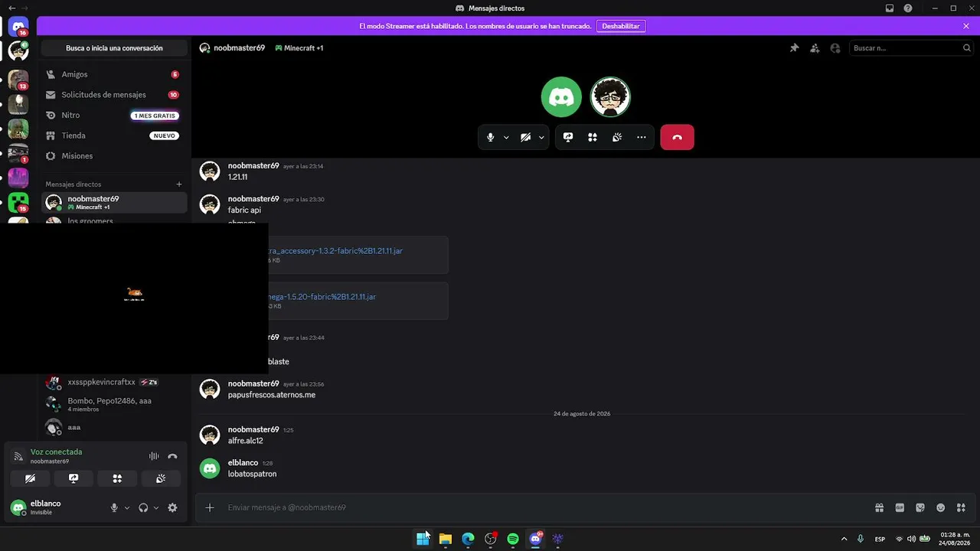Open the xxssppkevincraftxx conversation
This screenshot has height=551, width=980.
[114, 382]
